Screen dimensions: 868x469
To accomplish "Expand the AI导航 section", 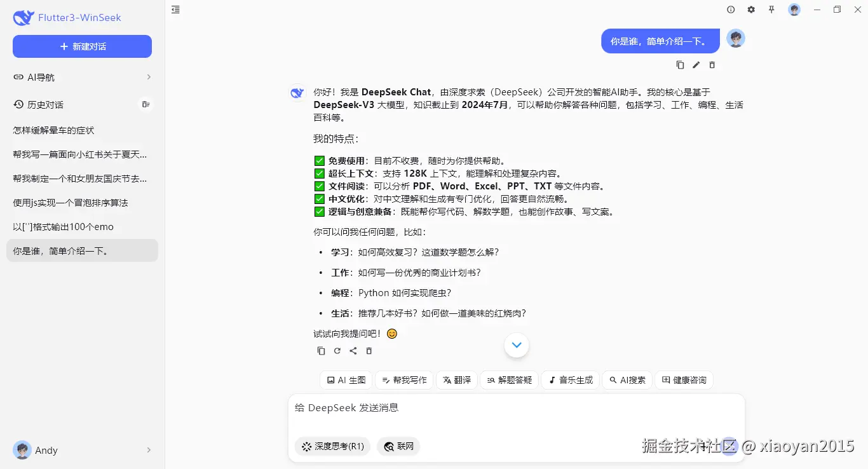I will [x=82, y=77].
